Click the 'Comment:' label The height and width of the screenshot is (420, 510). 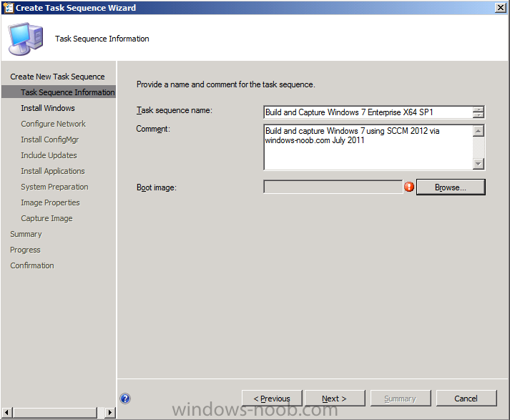point(153,129)
